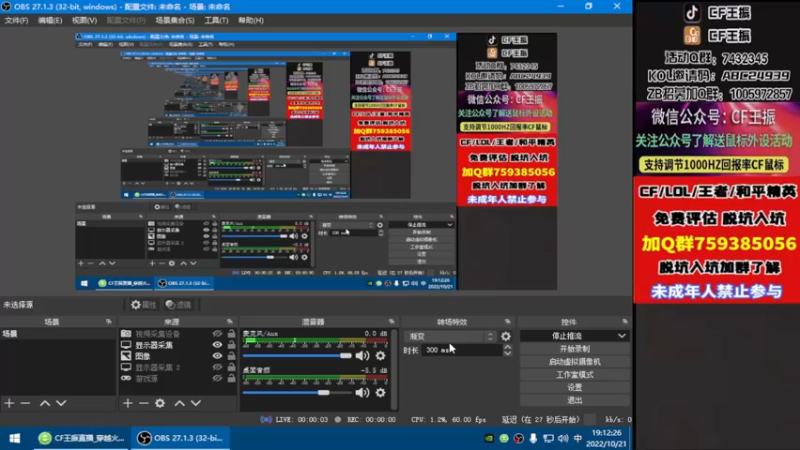Add a new scene with the plus icon in the 场景 panel

(x=9, y=403)
